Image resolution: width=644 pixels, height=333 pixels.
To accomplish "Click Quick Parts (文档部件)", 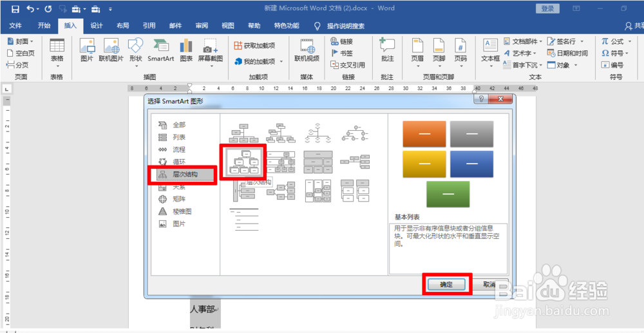I will 523,41.
